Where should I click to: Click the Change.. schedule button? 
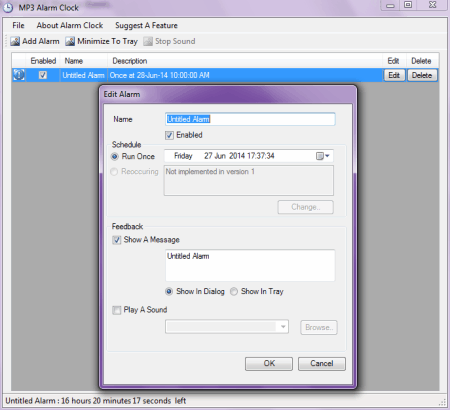tap(306, 207)
